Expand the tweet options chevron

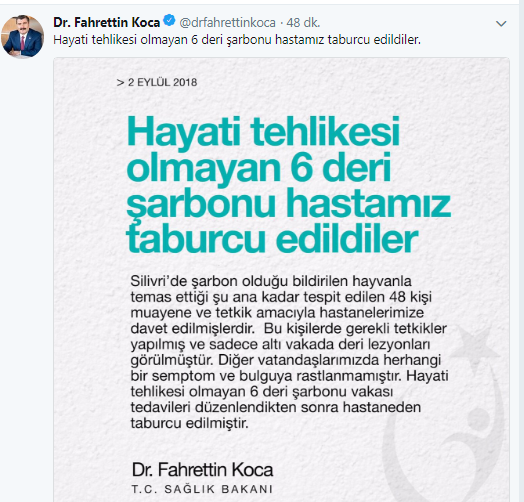click(x=501, y=24)
